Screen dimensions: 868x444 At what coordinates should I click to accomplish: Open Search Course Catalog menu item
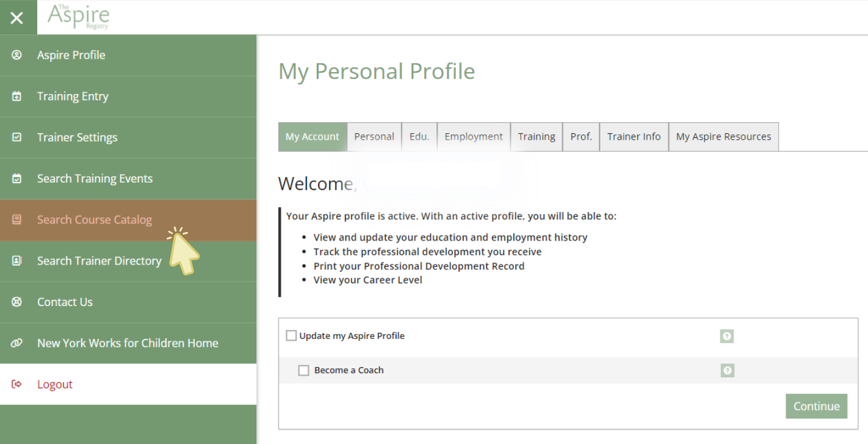pos(95,220)
